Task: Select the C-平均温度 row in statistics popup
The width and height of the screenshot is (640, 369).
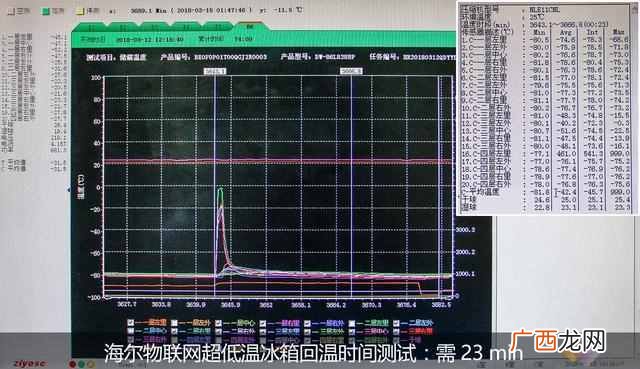Action: pyautogui.click(x=545, y=191)
